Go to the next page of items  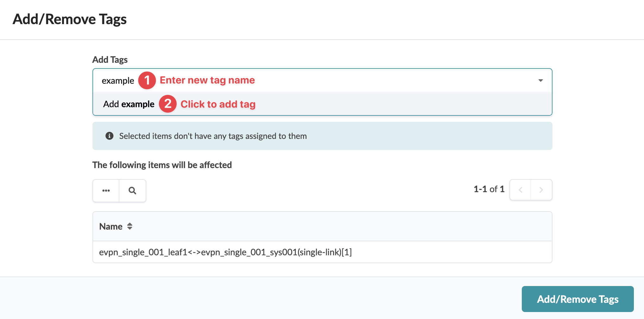[541, 190]
